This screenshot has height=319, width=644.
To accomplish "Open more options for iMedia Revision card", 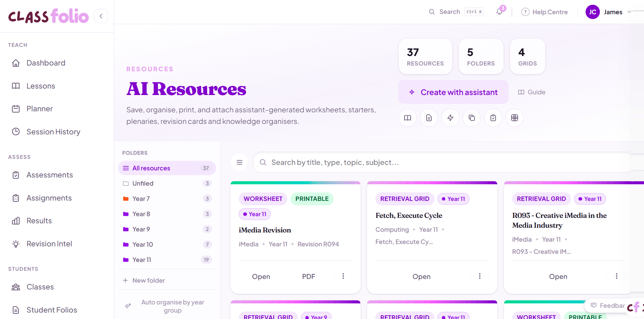I will [x=343, y=276].
